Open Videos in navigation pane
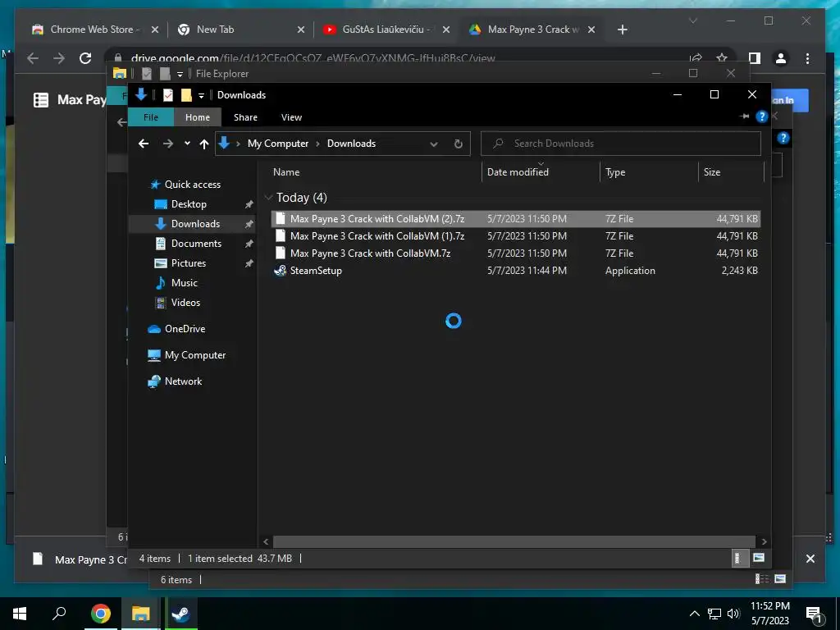 tap(185, 303)
